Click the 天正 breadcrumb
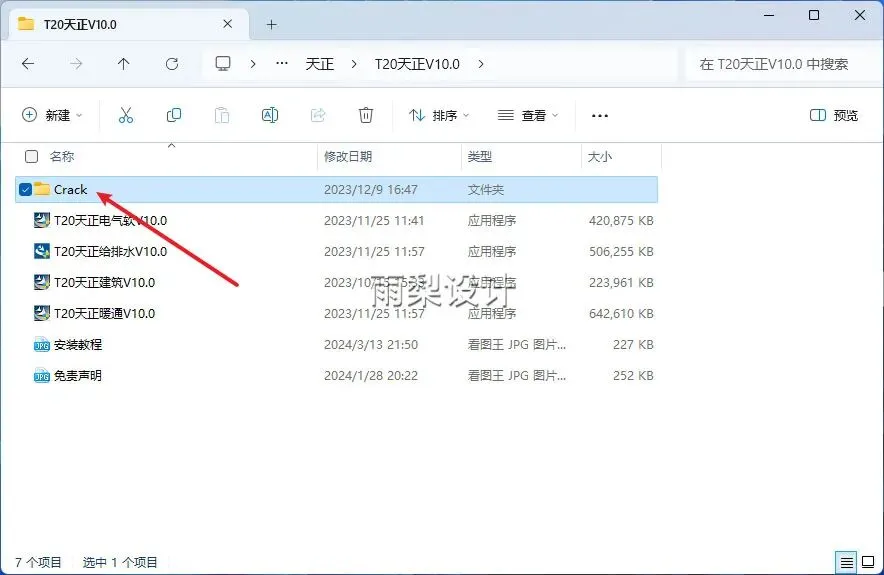The image size is (884, 575). pyautogui.click(x=320, y=64)
